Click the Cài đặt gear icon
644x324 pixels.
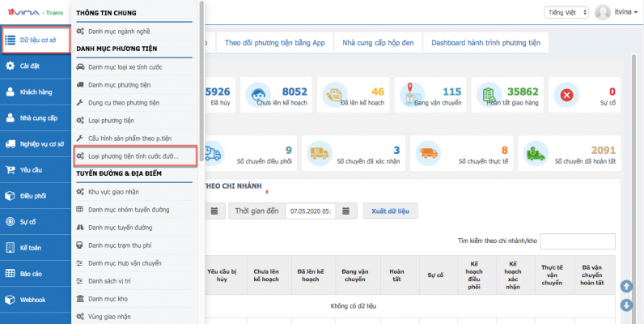10,66
